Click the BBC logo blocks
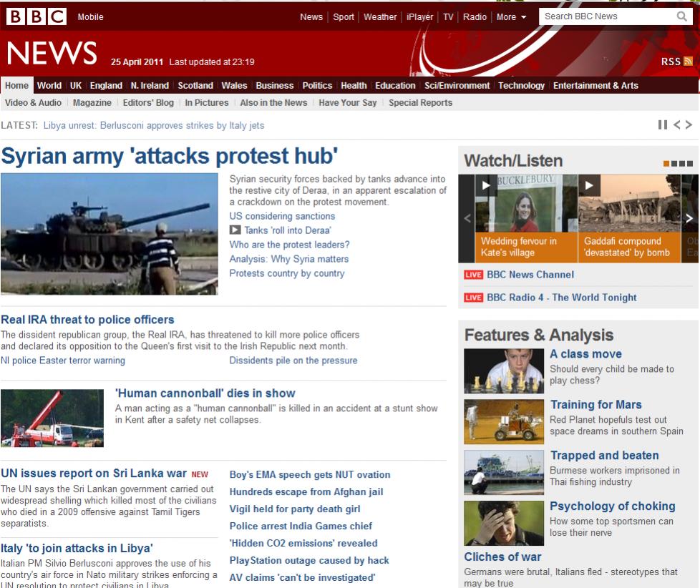700x588 pixels. (x=37, y=16)
